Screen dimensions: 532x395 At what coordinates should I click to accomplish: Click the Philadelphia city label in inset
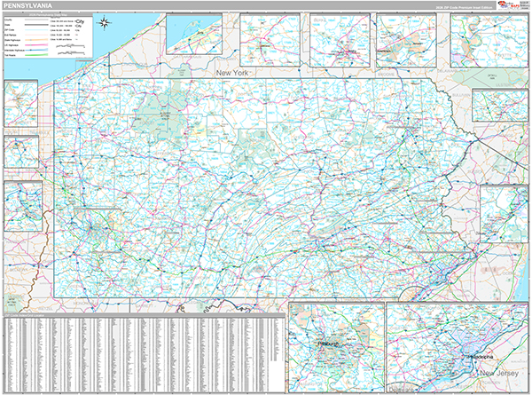[481, 357]
